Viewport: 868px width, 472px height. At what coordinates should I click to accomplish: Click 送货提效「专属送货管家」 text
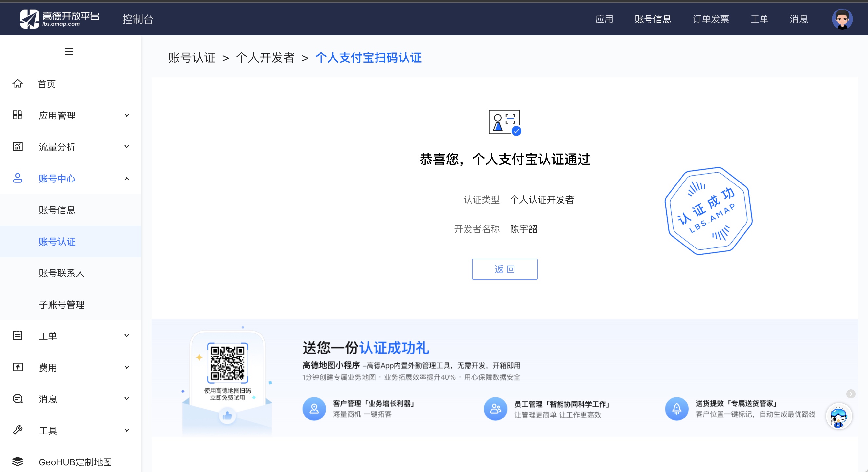coord(737,403)
